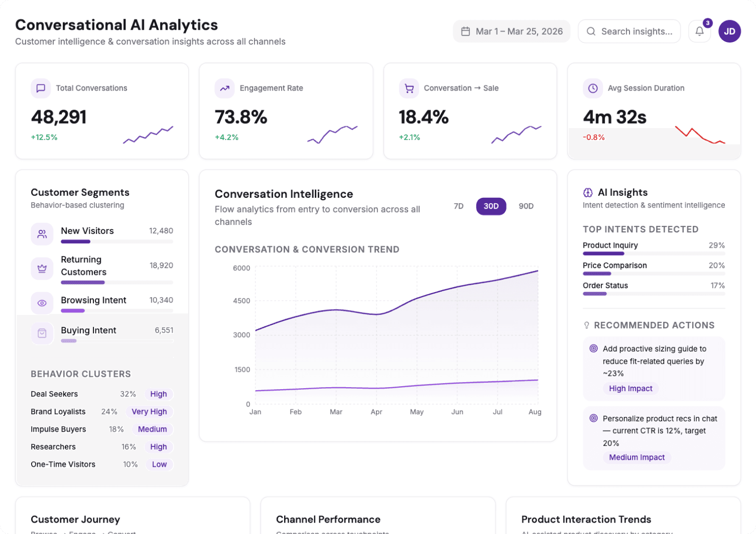Screen dimensions: 756x534
Task: Click the Avg Session Duration clock icon
Action: click(x=592, y=88)
